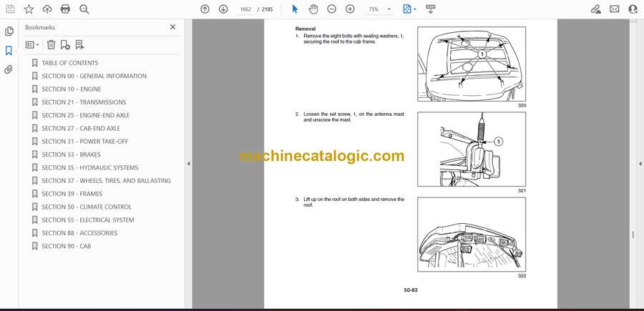Screen dimensions: 644x311
Task: Star this document as favorite
Action: tap(29, 9)
